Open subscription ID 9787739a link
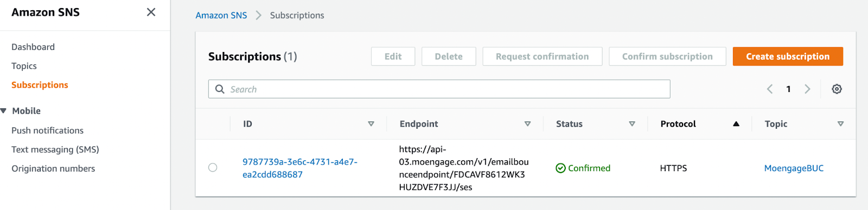Screen dimensions: 868x210 [300, 168]
